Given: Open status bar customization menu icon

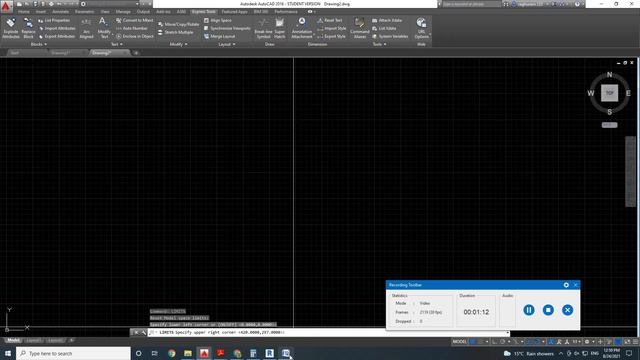Looking at the screenshot, I should (x=636, y=342).
